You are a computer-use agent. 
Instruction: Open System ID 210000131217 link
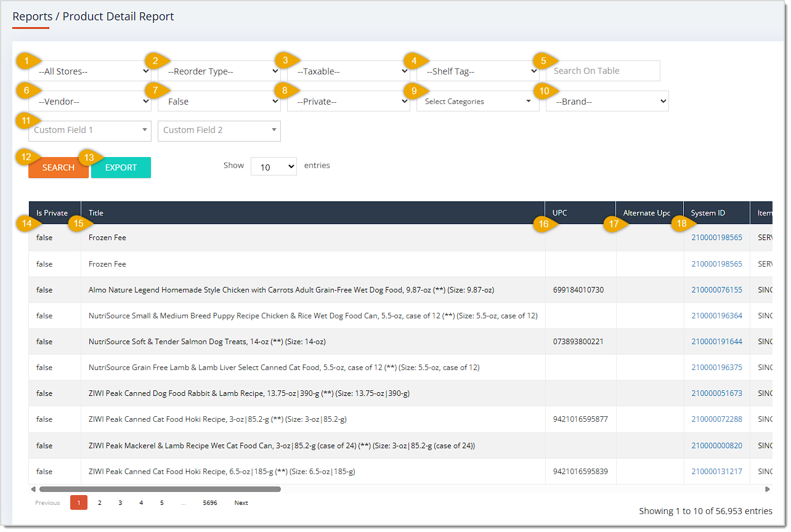coord(716,472)
